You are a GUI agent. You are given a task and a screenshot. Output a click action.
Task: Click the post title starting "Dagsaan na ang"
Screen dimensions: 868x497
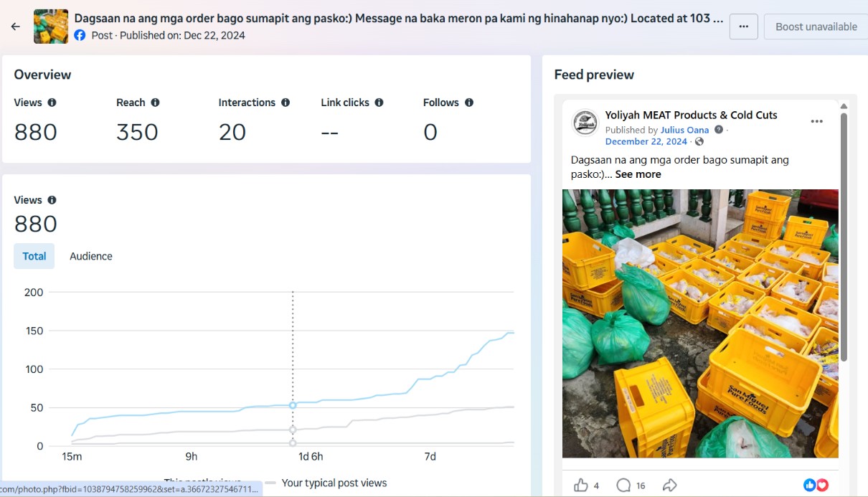[399, 18]
